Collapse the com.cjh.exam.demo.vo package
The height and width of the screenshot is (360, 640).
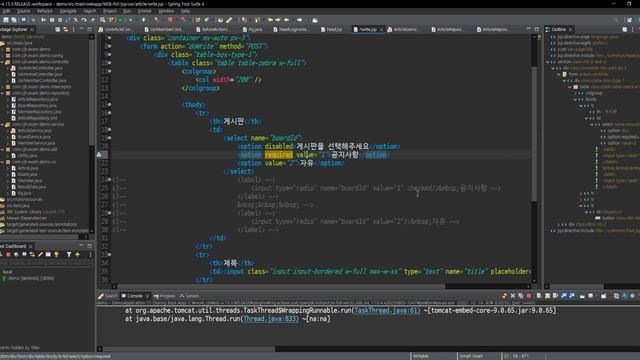[2, 162]
